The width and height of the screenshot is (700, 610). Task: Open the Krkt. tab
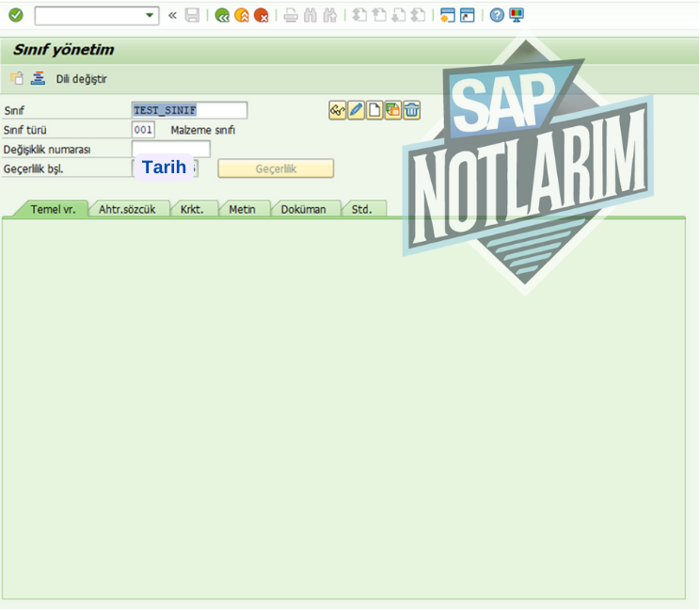pyautogui.click(x=192, y=209)
